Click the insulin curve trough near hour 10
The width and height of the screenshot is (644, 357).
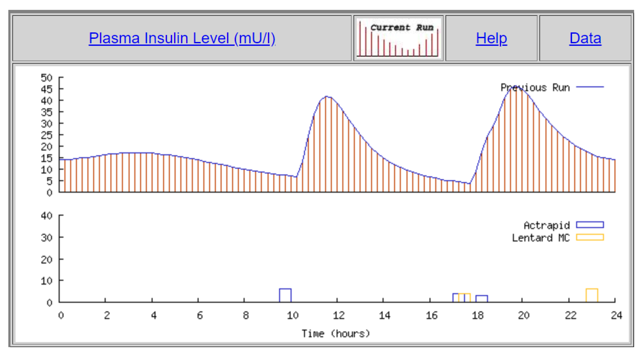(296, 177)
